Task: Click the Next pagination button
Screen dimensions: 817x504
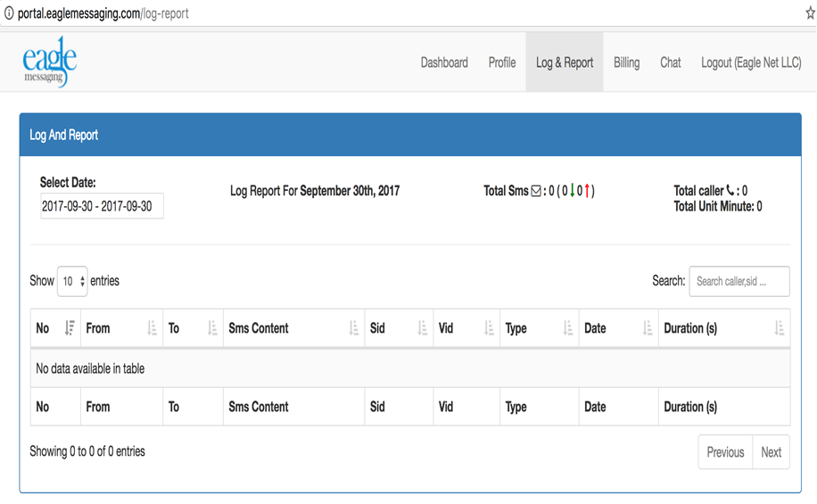Action: coord(771,452)
